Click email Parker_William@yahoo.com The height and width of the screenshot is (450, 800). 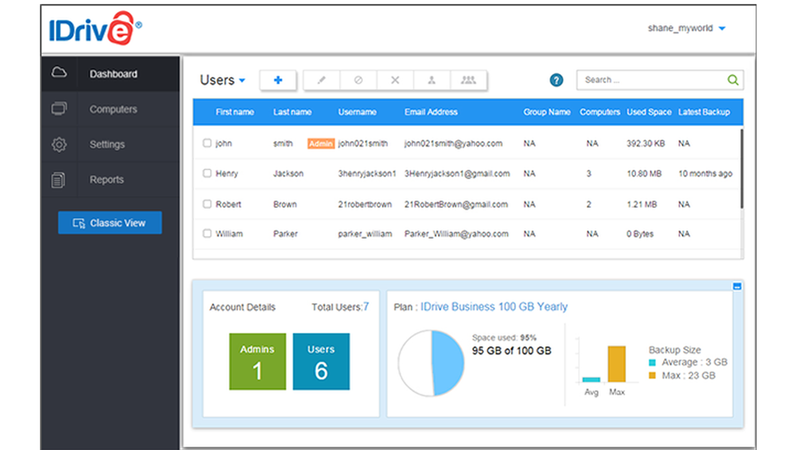(x=457, y=234)
